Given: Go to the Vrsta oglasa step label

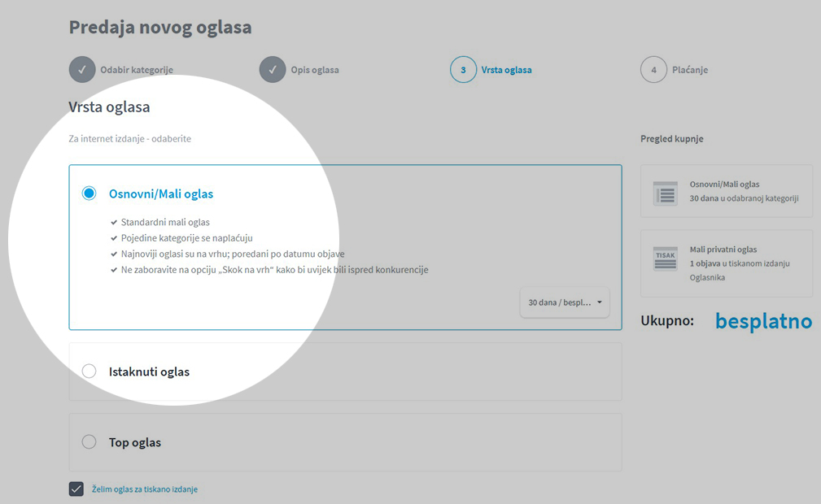Looking at the screenshot, I should click(x=506, y=70).
